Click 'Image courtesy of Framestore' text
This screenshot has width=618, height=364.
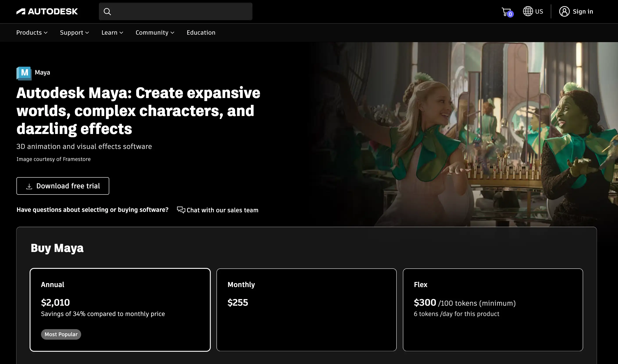54,159
